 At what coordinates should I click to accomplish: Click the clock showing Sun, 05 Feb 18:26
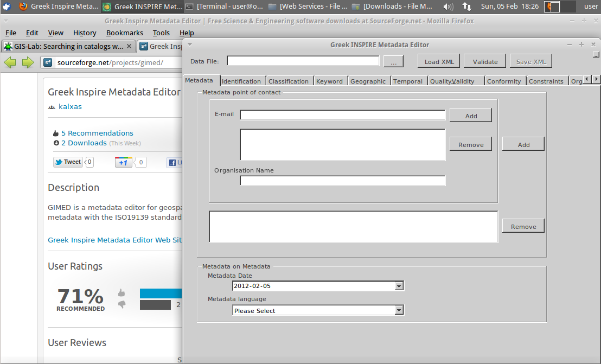tap(510, 7)
